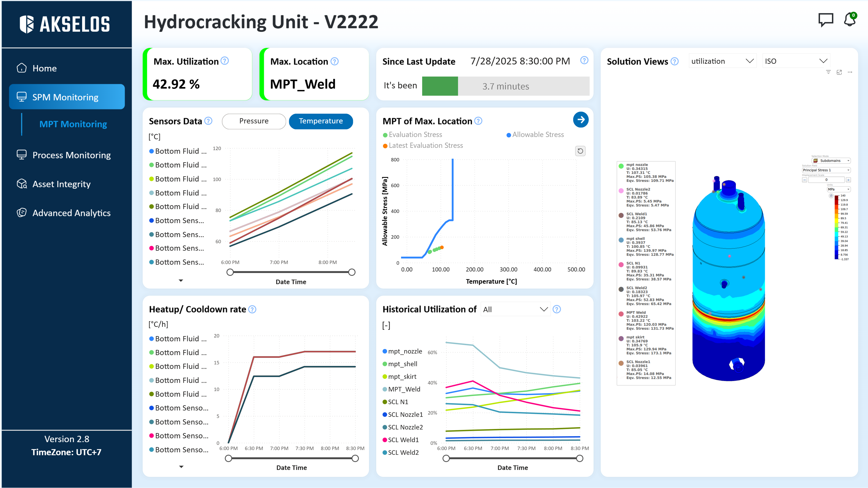
Task: Open Asset Integrity menu item
Action: [x=61, y=184]
